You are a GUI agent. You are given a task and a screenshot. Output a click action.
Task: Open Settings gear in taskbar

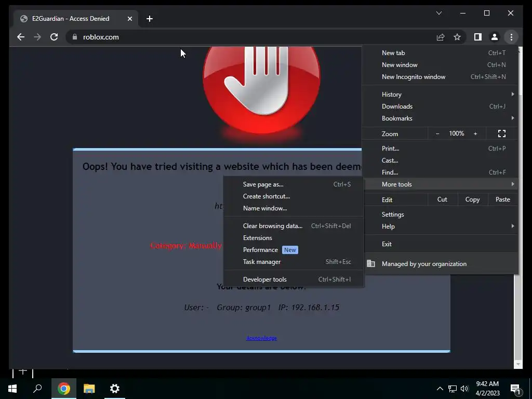[x=115, y=389]
